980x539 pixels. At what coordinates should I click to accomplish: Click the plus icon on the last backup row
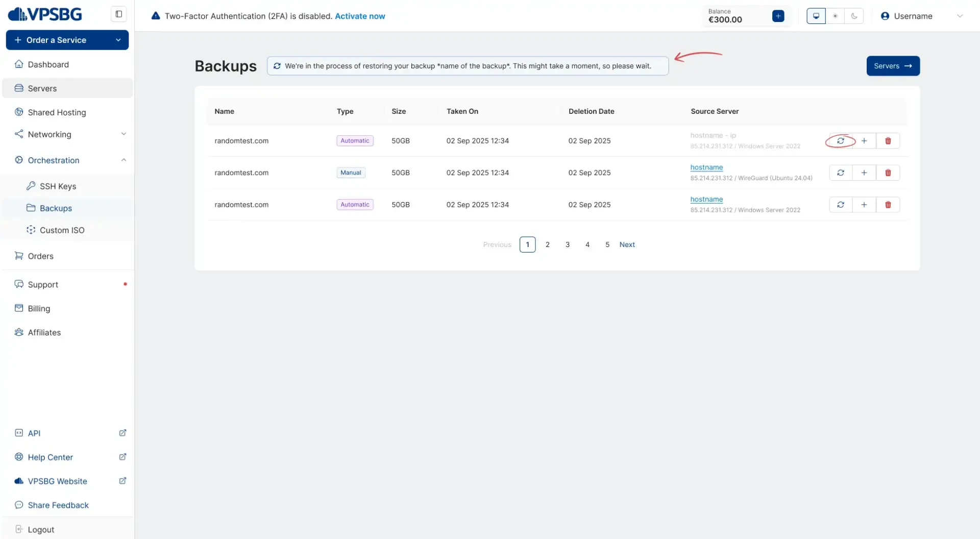pyautogui.click(x=864, y=204)
